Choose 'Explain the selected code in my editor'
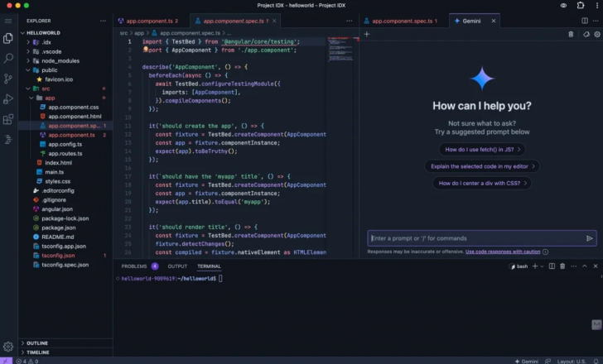The width and height of the screenshot is (603, 364). click(x=482, y=166)
